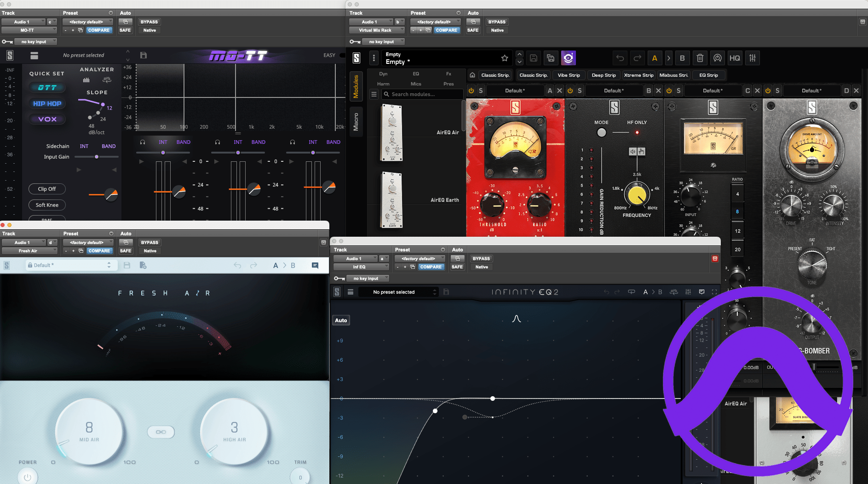Image resolution: width=868 pixels, height=484 pixels.
Task: Click the save preset floppy icon in MO-TT
Action: (x=144, y=55)
